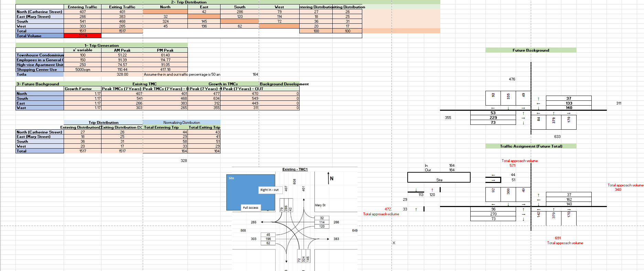The height and width of the screenshot is (271, 644).
Task: Click the "PM Peak" column header
Action: click(x=165, y=50)
